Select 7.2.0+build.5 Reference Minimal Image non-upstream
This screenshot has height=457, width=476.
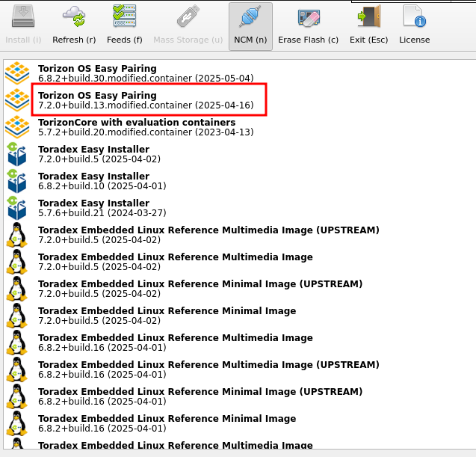[x=239, y=316]
